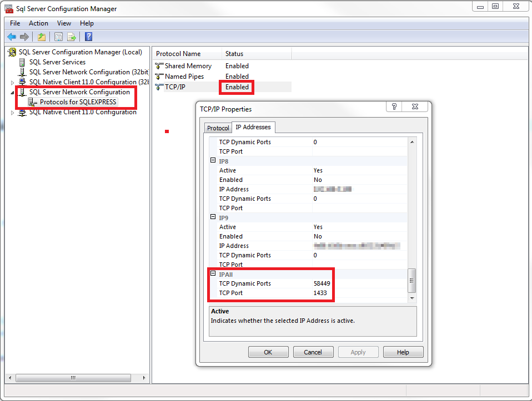Open Help using the blue question mark icon

pos(88,37)
